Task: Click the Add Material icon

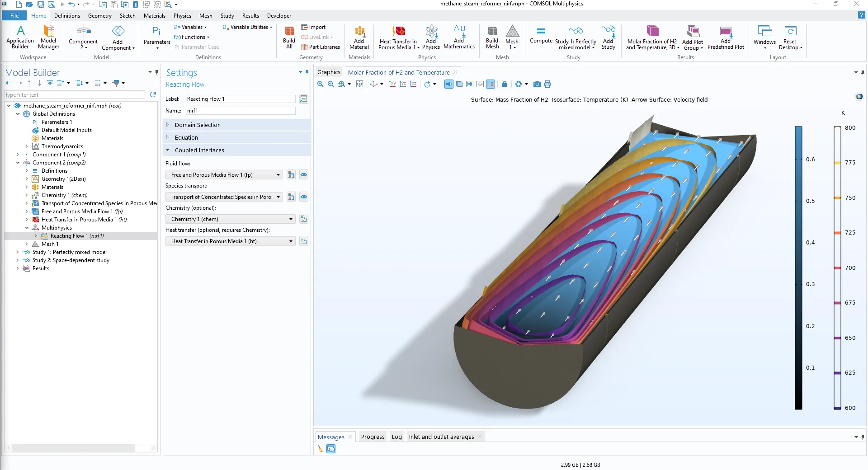Action: (x=359, y=37)
